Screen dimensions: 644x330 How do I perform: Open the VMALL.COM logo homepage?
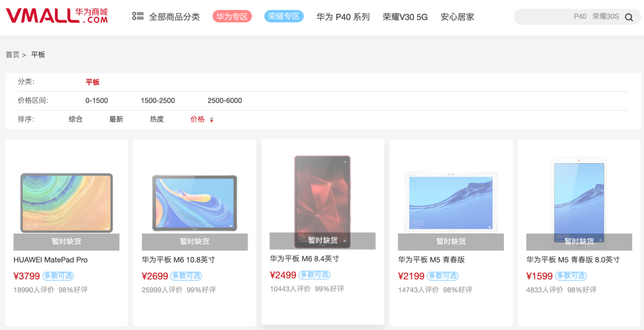click(57, 16)
